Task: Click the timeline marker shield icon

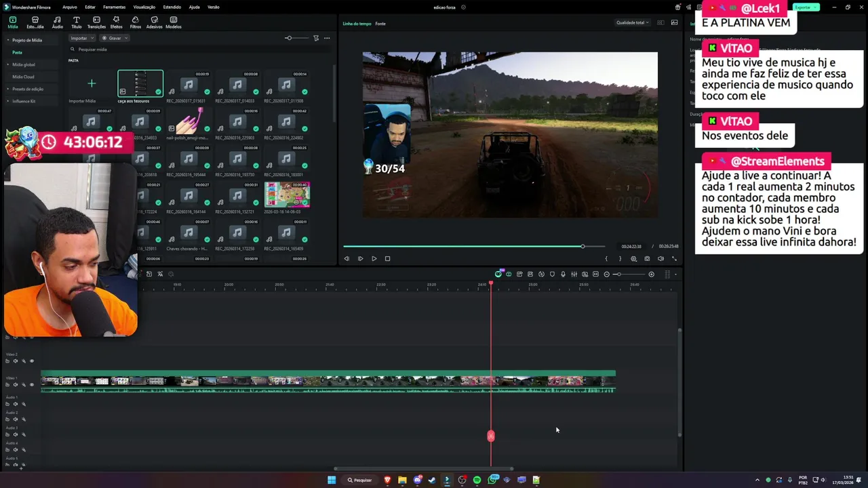Action: pos(552,274)
